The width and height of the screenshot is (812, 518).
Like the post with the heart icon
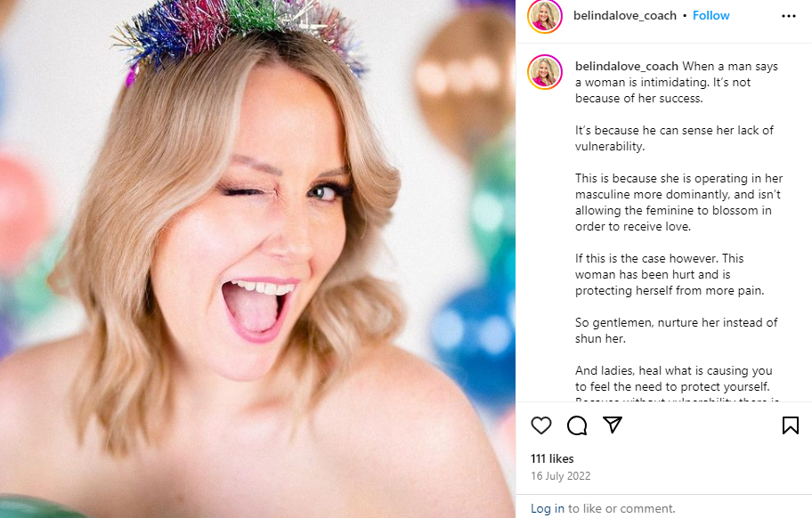pos(541,425)
